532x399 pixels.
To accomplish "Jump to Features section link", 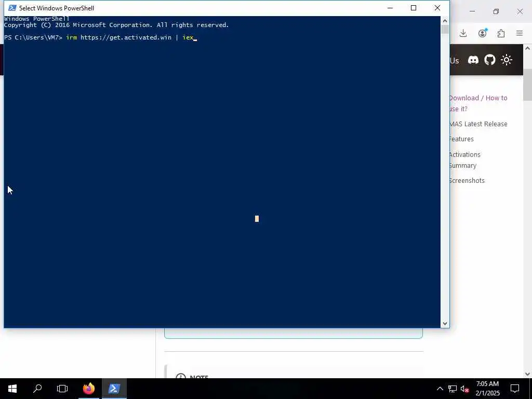I will tap(461, 139).
